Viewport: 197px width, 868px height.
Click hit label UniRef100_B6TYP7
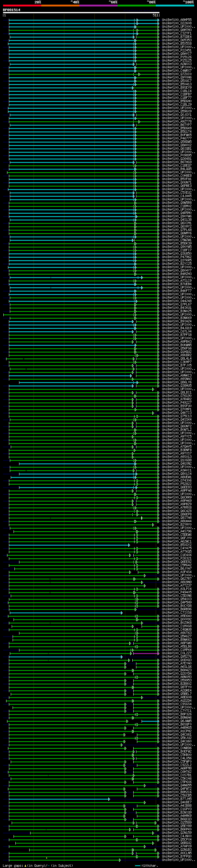click(x=177, y=125)
